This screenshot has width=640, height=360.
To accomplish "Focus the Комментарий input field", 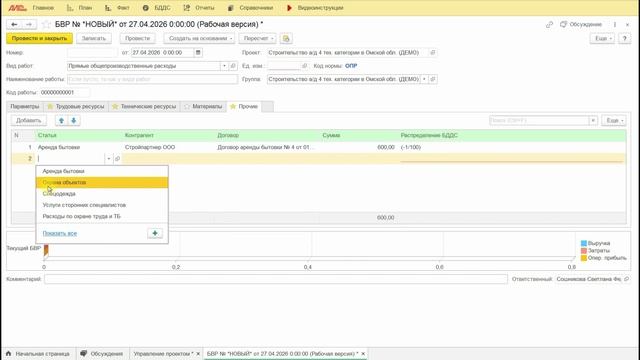I will coord(276,279).
